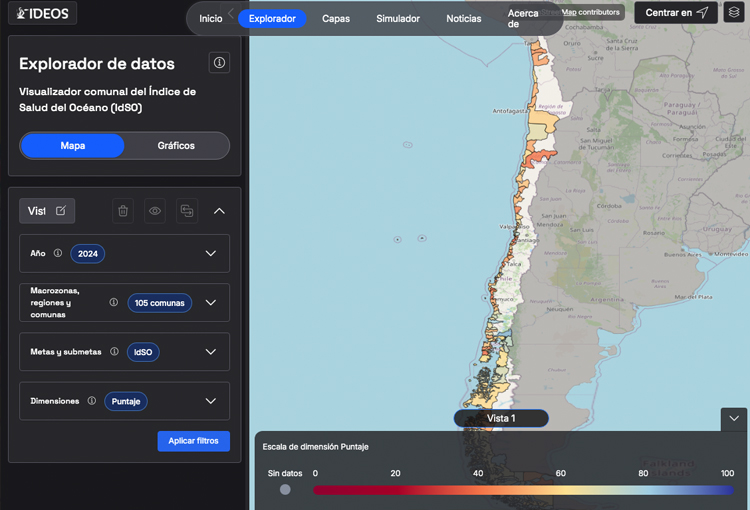
Task: Collapse the Vista panel with up chevron
Action: click(219, 211)
